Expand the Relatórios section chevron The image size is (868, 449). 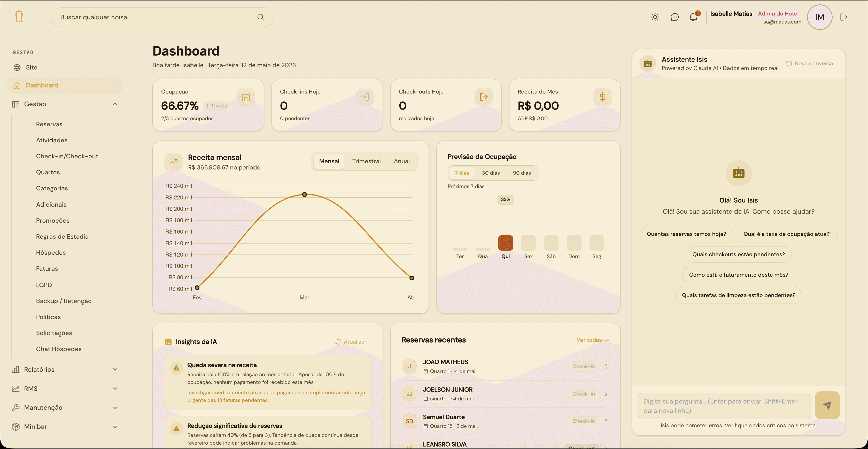click(x=115, y=370)
